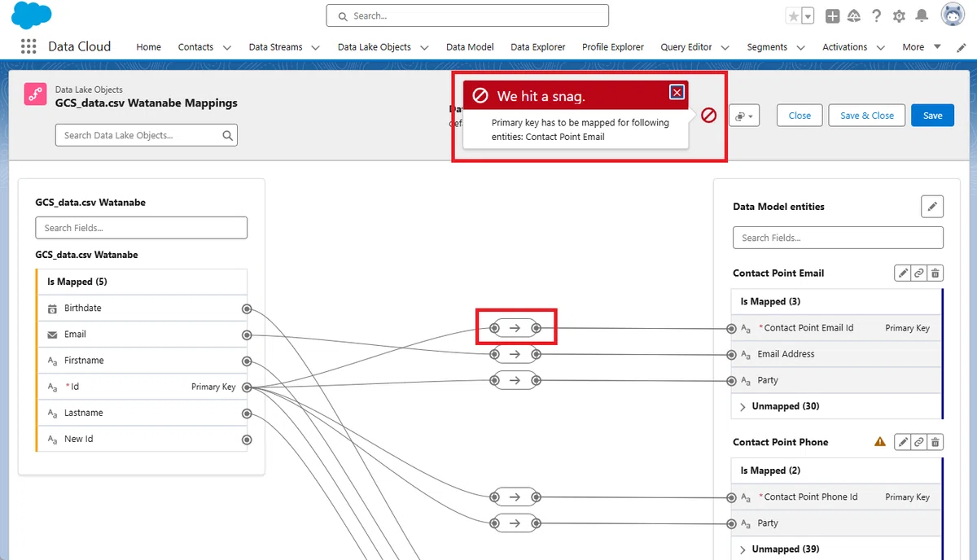Select the mapping arrow leading to Contact Point Email Party
Screen dimensions: 977x560
point(515,380)
